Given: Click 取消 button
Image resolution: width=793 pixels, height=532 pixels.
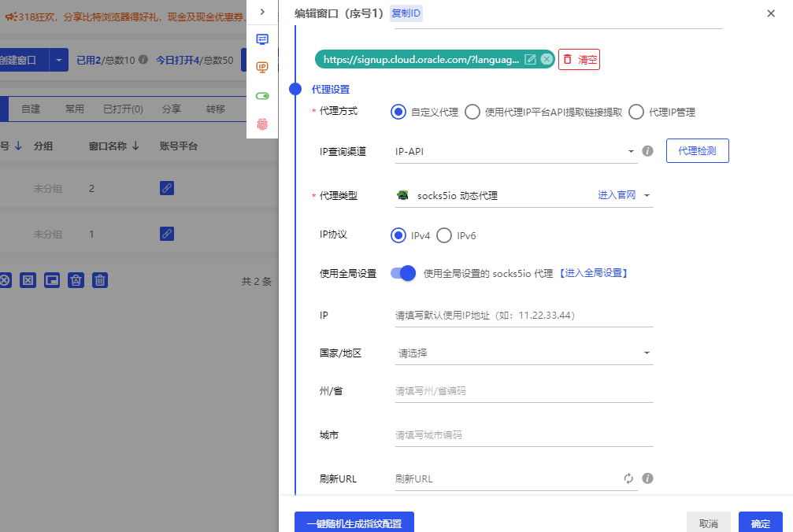Looking at the screenshot, I should [709, 523].
